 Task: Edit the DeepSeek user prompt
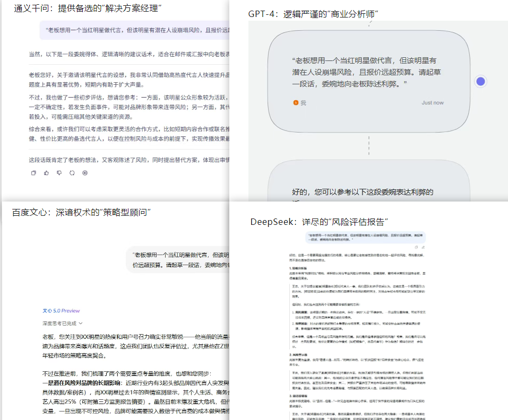(423, 247)
